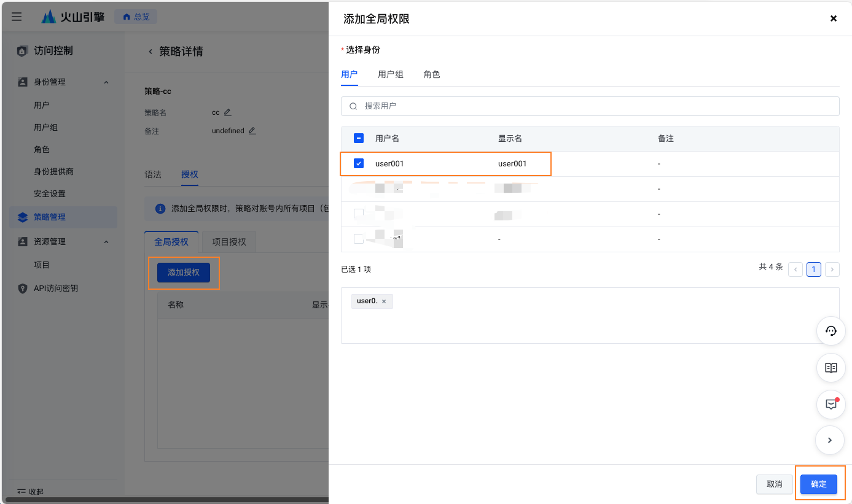Click 取消 to cancel
This screenshot has width=852, height=504.
[x=775, y=484]
